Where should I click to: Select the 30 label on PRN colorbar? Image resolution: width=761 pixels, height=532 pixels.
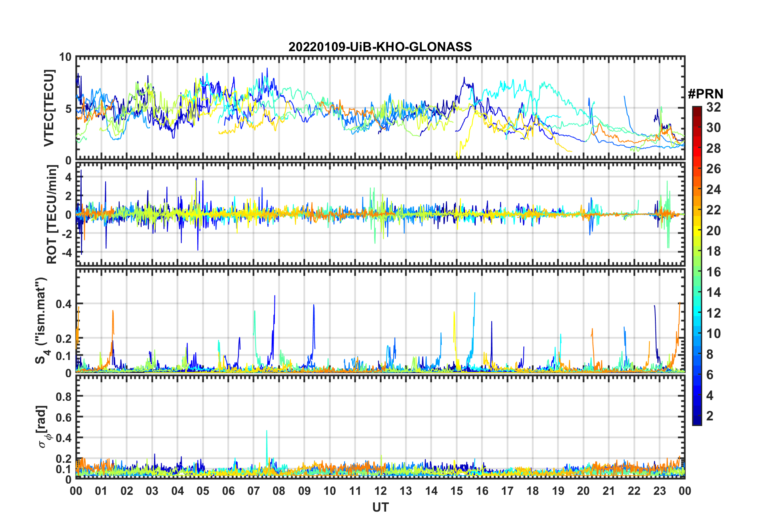[x=713, y=128]
